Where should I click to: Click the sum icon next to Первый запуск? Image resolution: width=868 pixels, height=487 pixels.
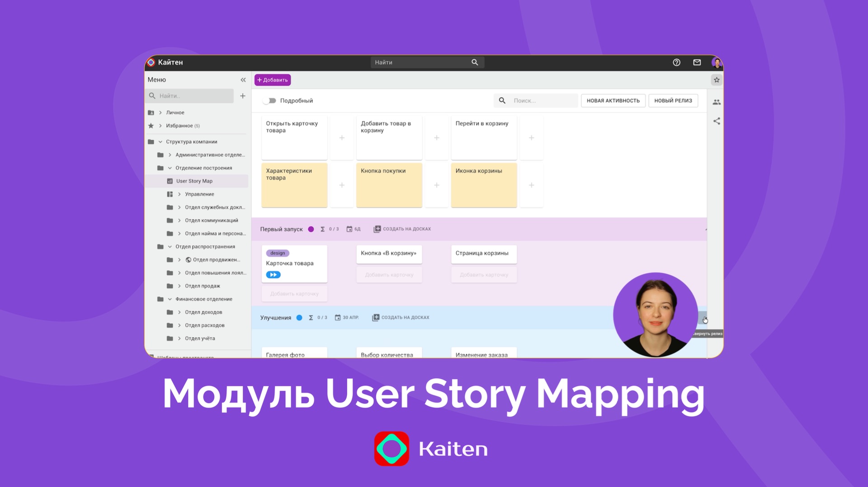(322, 229)
